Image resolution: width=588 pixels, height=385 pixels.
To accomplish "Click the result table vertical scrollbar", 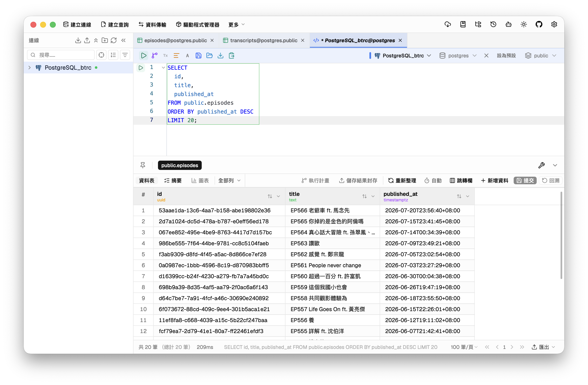I will [x=561, y=235].
